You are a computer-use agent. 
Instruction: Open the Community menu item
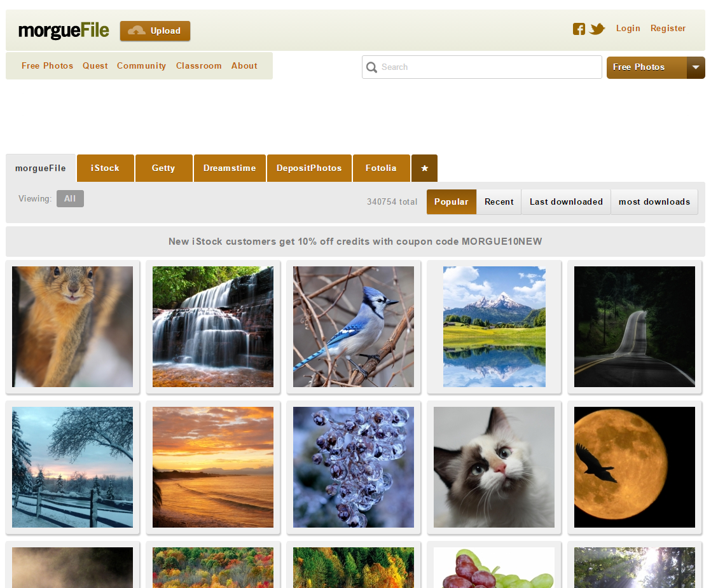tap(141, 65)
